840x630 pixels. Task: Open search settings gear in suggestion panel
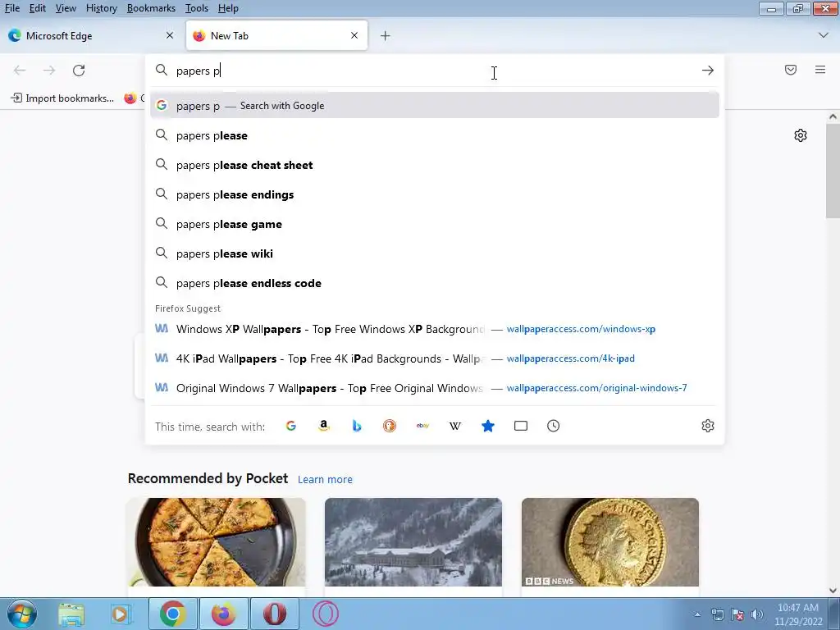(x=708, y=426)
